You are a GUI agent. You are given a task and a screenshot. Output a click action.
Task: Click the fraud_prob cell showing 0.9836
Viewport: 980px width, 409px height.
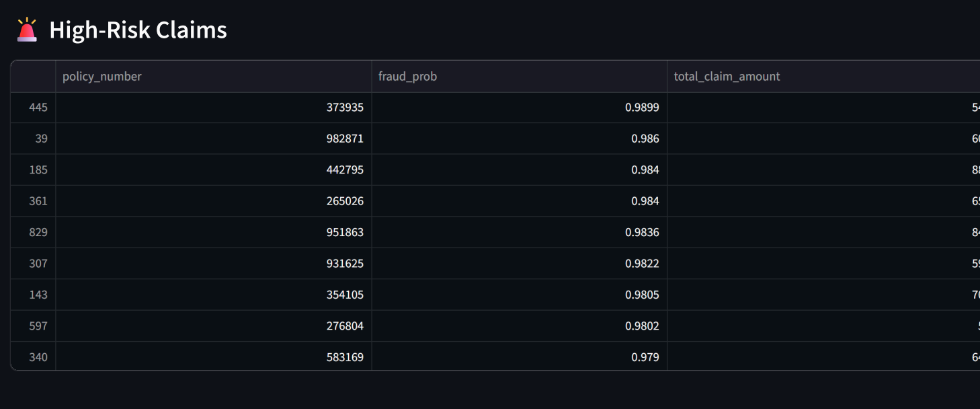[642, 232]
